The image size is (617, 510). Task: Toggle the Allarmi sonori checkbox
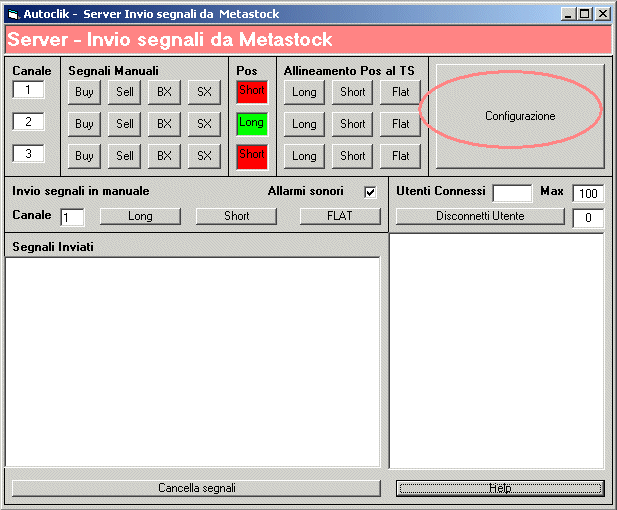370,192
